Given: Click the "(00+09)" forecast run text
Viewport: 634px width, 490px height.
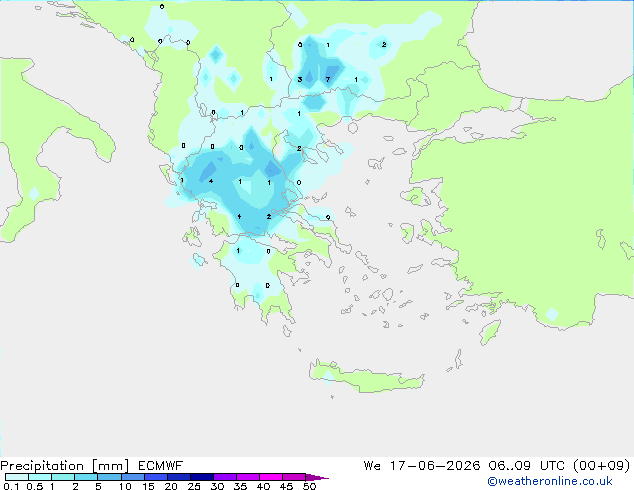Looking at the screenshot, I should click(602, 466).
